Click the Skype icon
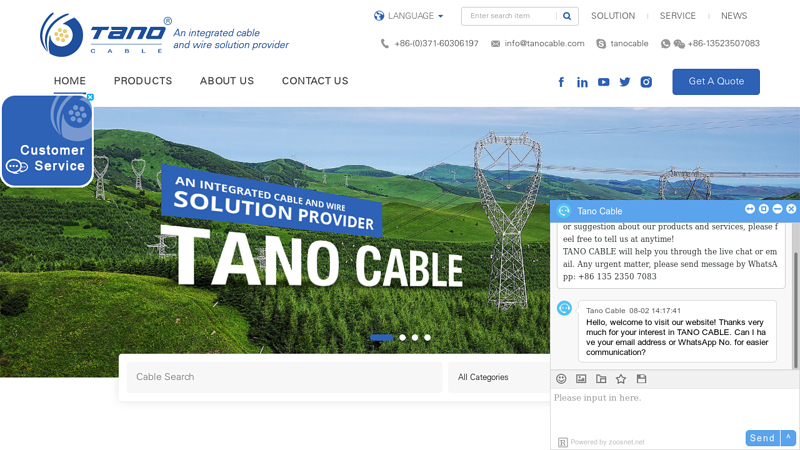The height and width of the screenshot is (450, 800). [601, 44]
